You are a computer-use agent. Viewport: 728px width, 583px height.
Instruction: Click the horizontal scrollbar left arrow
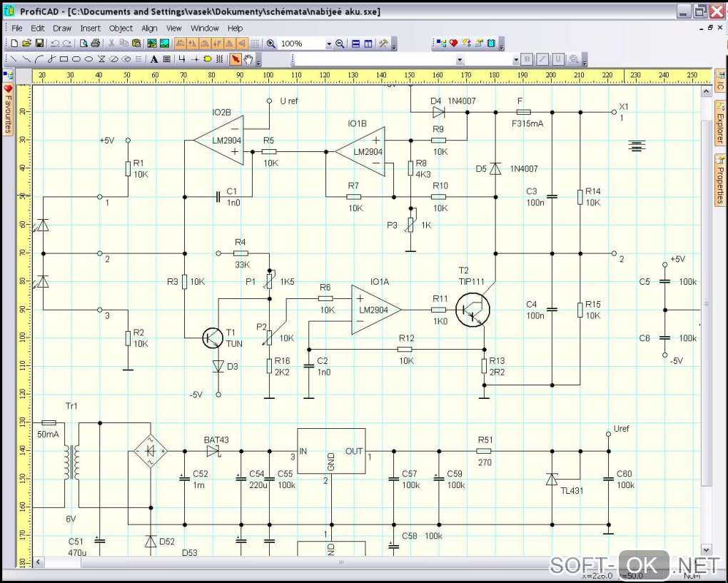[x=38, y=562]
